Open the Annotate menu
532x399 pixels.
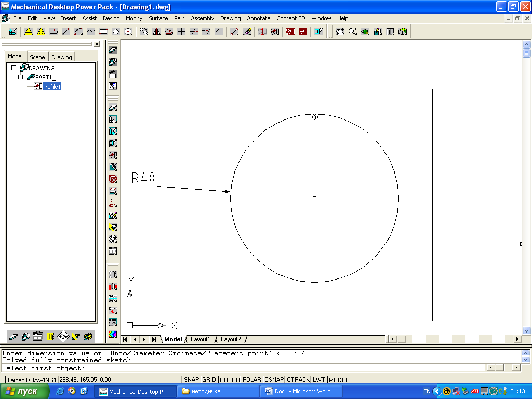(259, 18)
